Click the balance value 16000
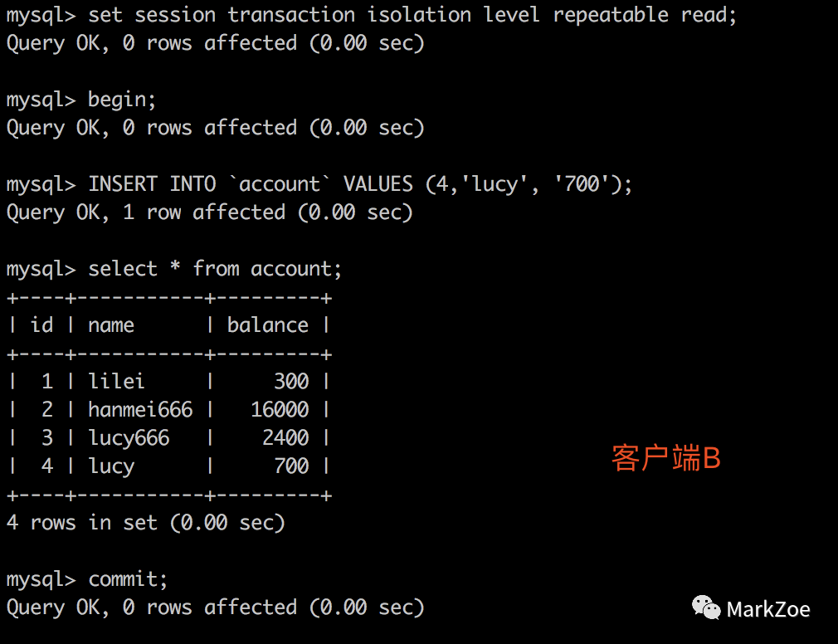This screenshot has height=644, width=838. click(x=280, y=409)
